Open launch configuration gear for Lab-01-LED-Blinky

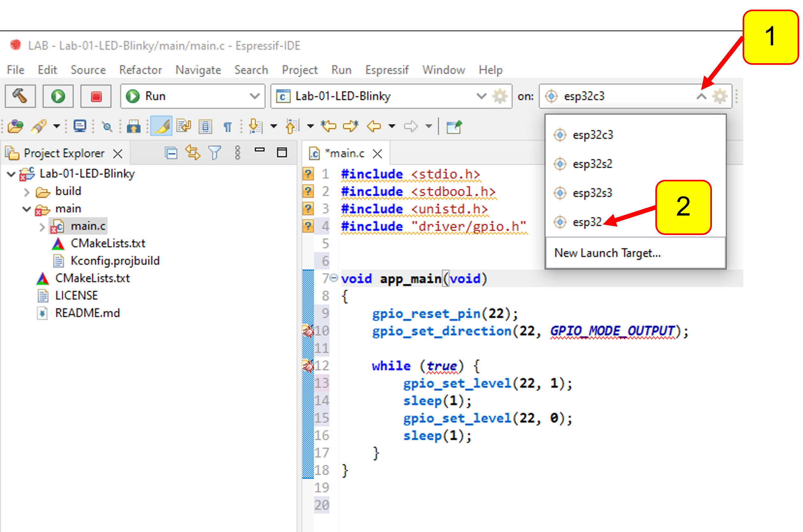pos(500,96)
